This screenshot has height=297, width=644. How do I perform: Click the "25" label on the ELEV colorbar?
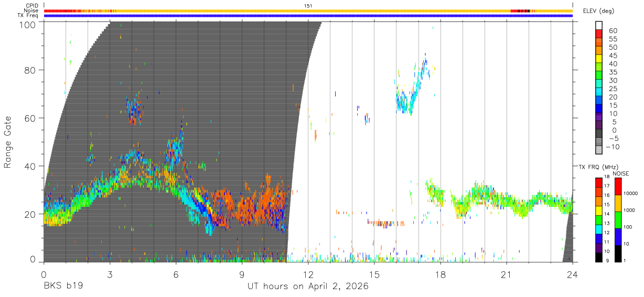613,89
